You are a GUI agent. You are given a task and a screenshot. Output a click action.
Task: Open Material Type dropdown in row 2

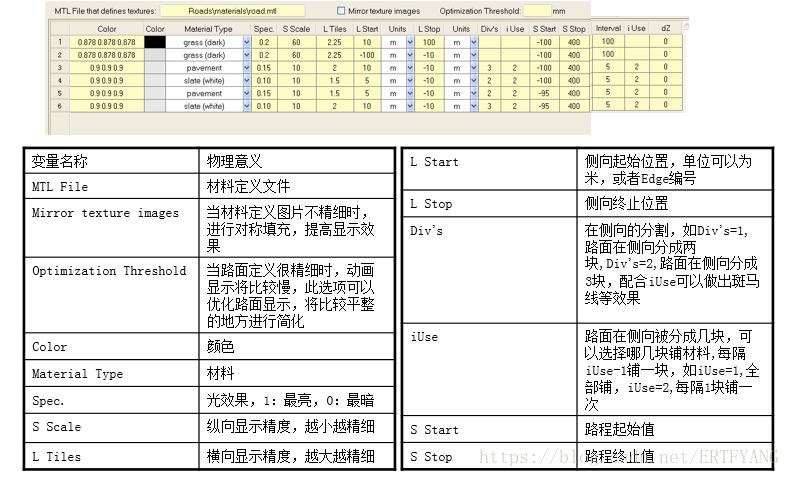pos(247,55)
